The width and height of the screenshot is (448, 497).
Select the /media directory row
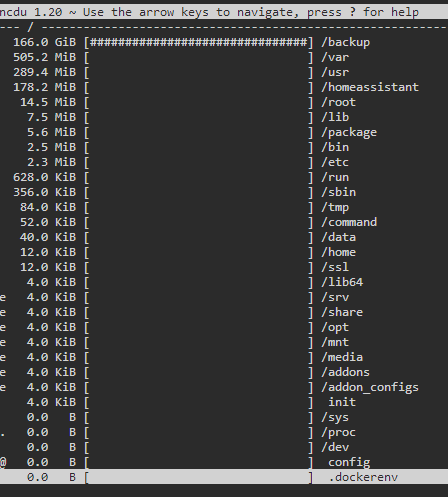[x=224, y=357]
